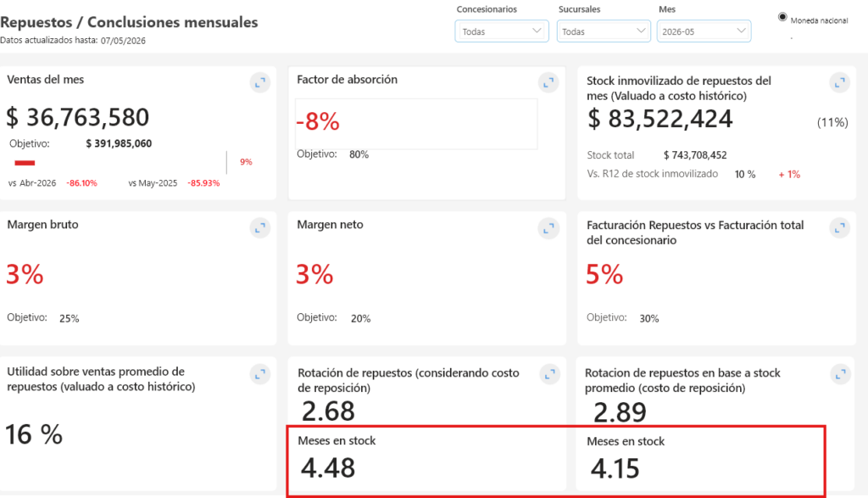
Task: Click the $ 36,763,580 sales value
Action: (78, 117)
